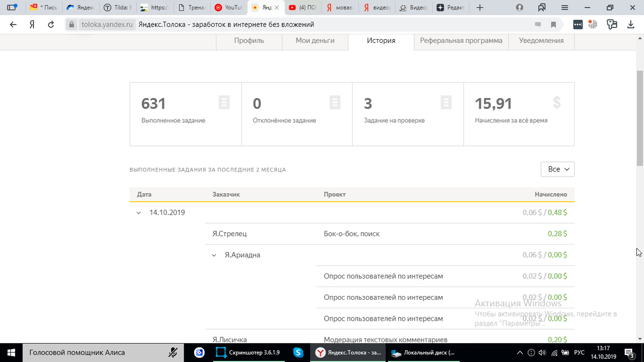Open the 'Уведомления' page tab
The image size is (644, 362).
541,41
